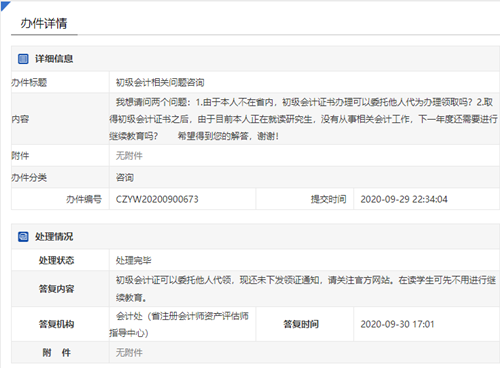Click the 详细信息 section icon
The height and width of the screenshot is (368, 500).
coord(23,59)
